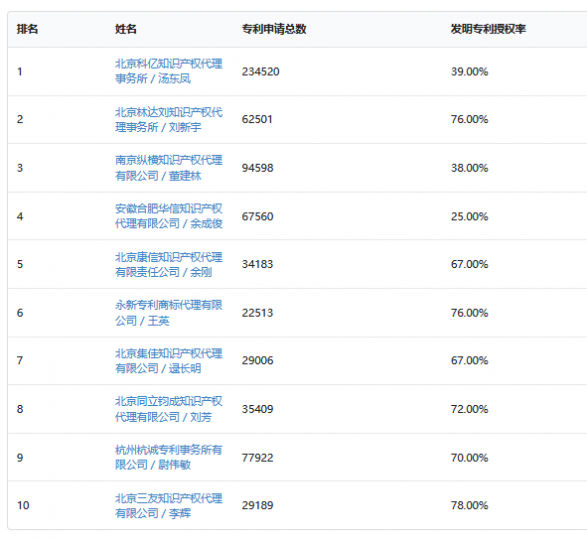Select the value 35409
The image size is (587, 540).
(x=258, y=409)
